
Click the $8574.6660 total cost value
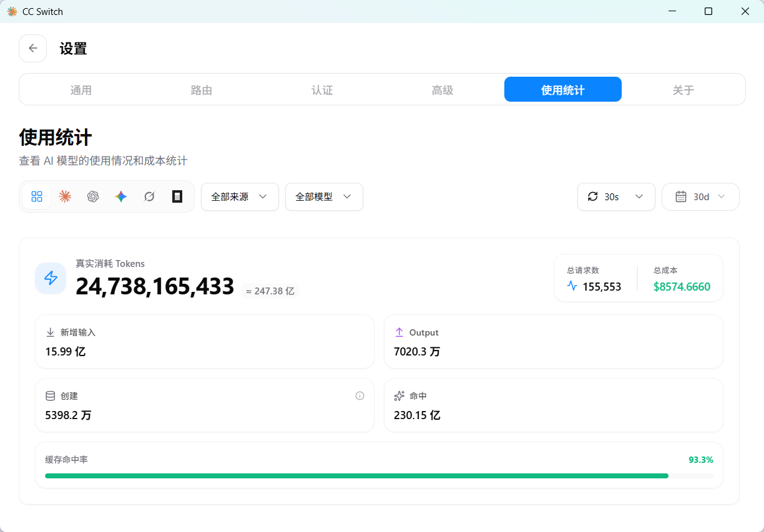click(x=682, y=287)
